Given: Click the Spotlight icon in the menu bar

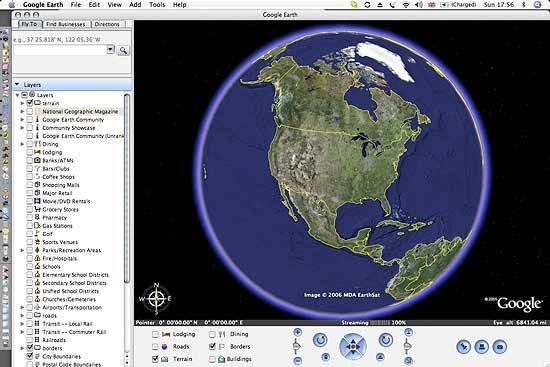Looking at the screenshot, I should tap(537, 5).
